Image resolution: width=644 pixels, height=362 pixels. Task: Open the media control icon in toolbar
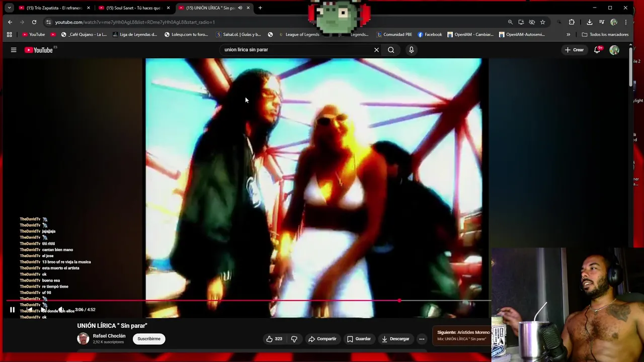(602, 22)
